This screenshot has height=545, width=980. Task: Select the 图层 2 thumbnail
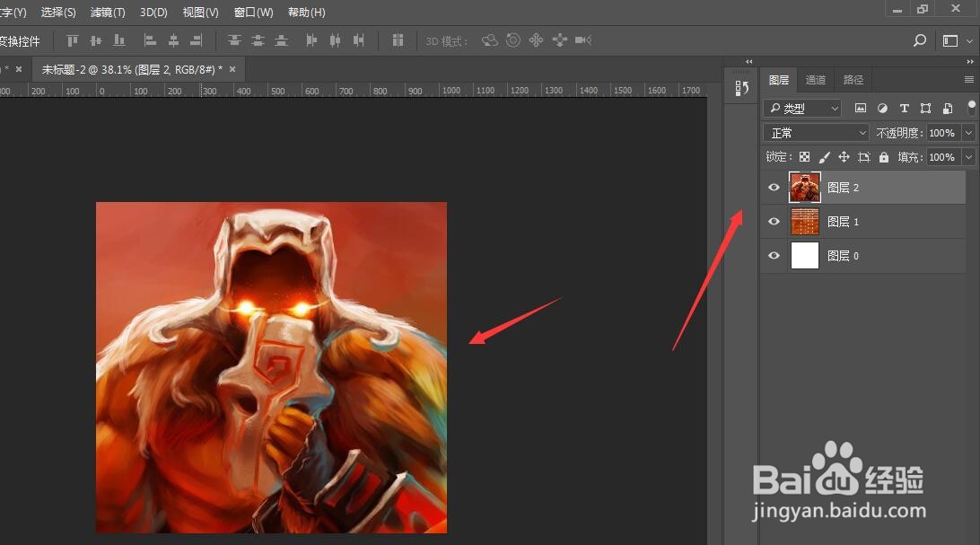coord(804,188)
